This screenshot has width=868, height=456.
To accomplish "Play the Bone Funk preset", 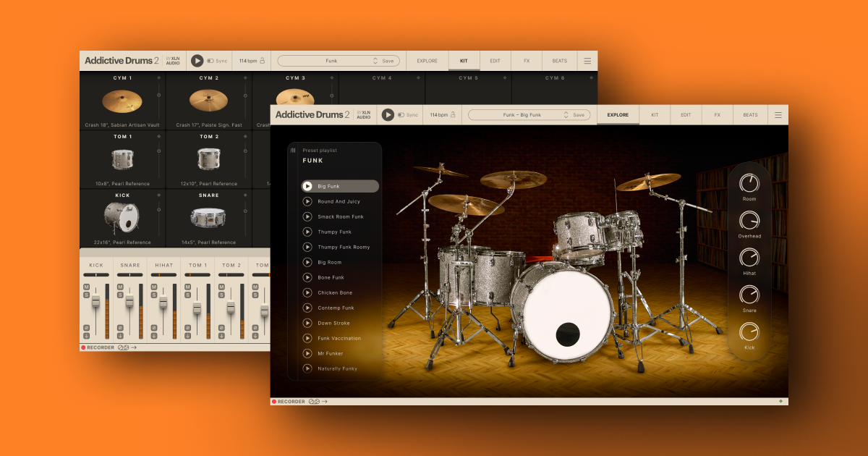I will [x=307, y=277].
